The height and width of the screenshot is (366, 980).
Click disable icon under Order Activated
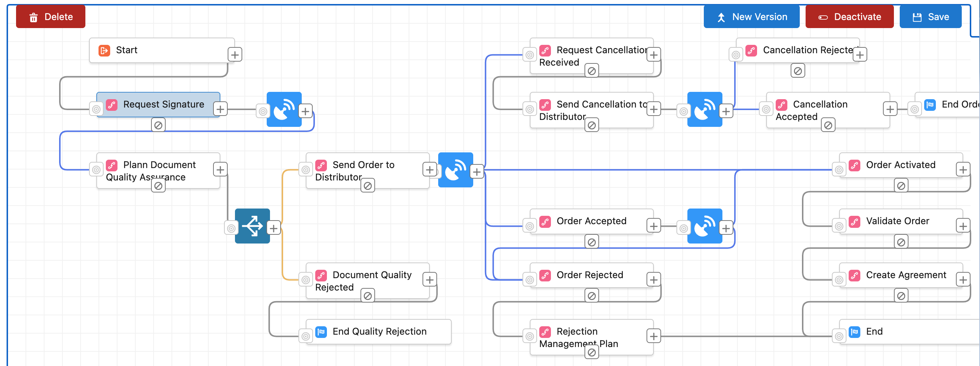[x=901, y=186]
